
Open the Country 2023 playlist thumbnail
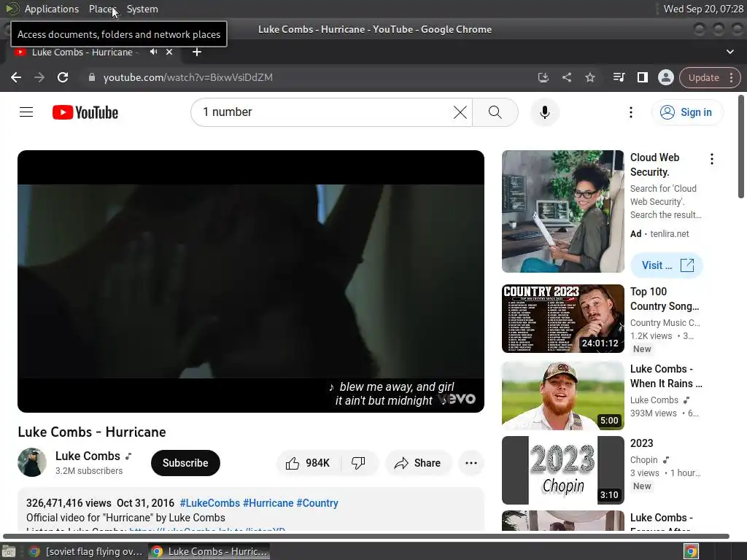pyautogui.click(x=562, y=319)
